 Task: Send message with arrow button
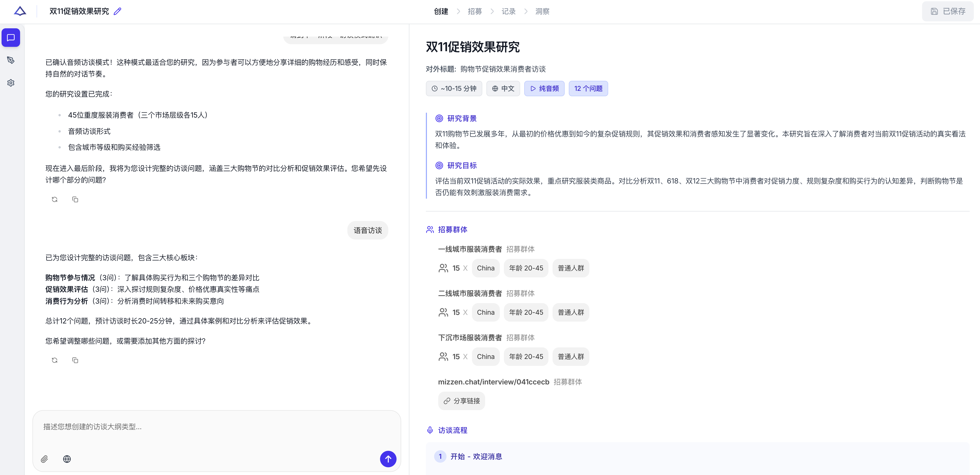pos(388,459)
